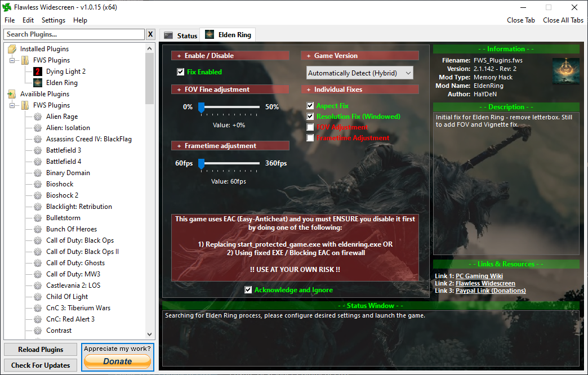This screenshot has height=375, width=588.
Task: Click the gear icon beside Blacklight: Retribution
Action: [38, 207]
